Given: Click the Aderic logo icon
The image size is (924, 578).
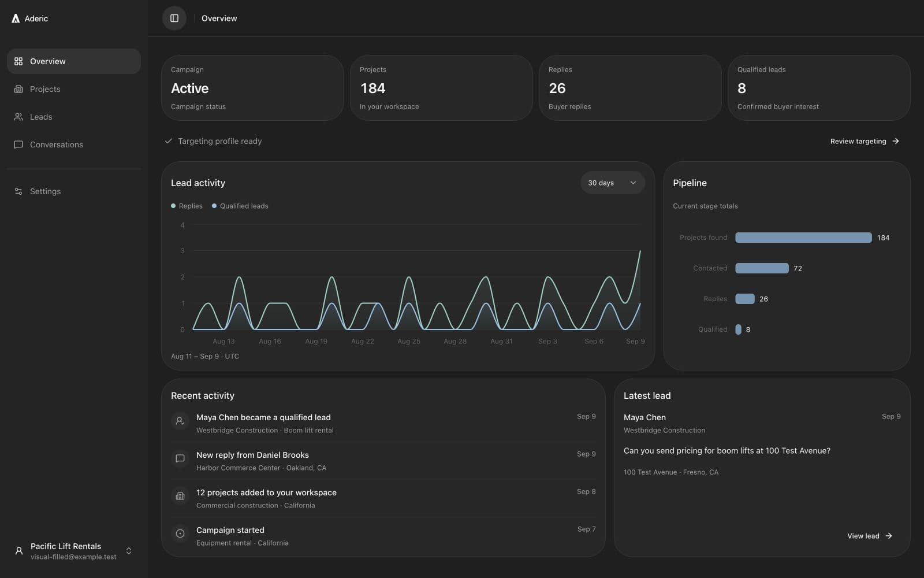Looking at the screenshot, I should pos(16,18).
